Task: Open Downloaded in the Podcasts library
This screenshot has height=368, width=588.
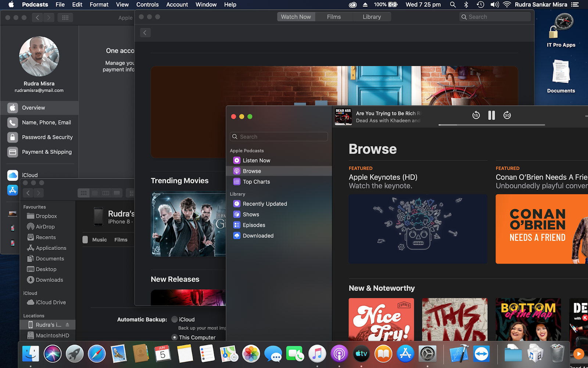Action: (x=279, y=236)
